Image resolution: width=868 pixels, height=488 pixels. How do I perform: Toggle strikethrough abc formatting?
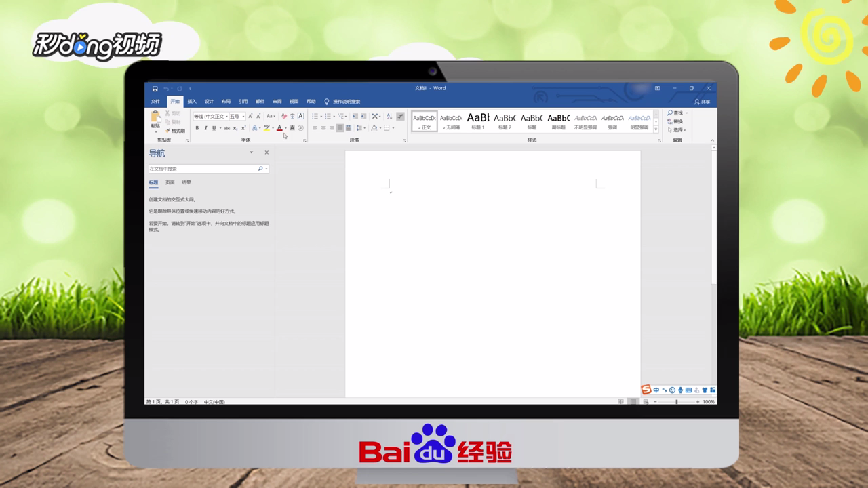(227, 128)
